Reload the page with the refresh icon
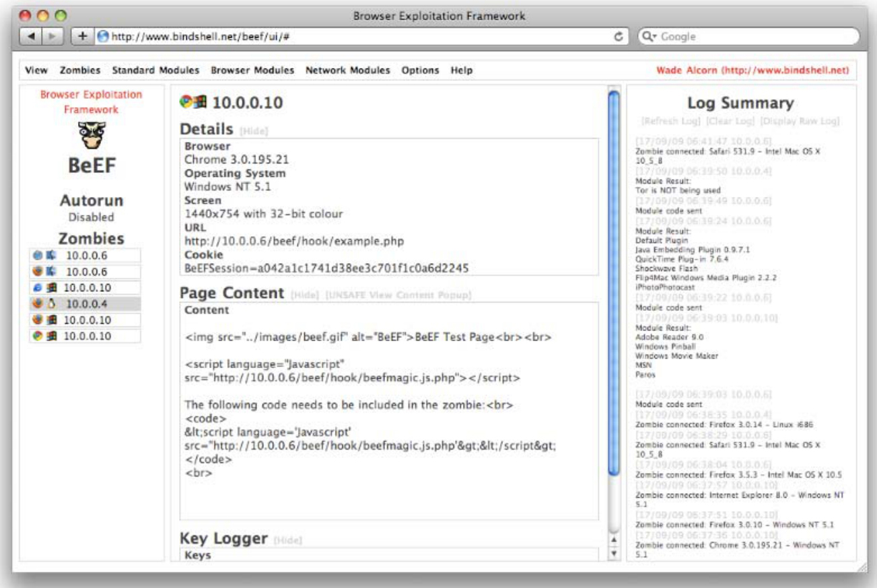Image resolution: width=877 pixels, height=588 pixels. pos(619,37)
